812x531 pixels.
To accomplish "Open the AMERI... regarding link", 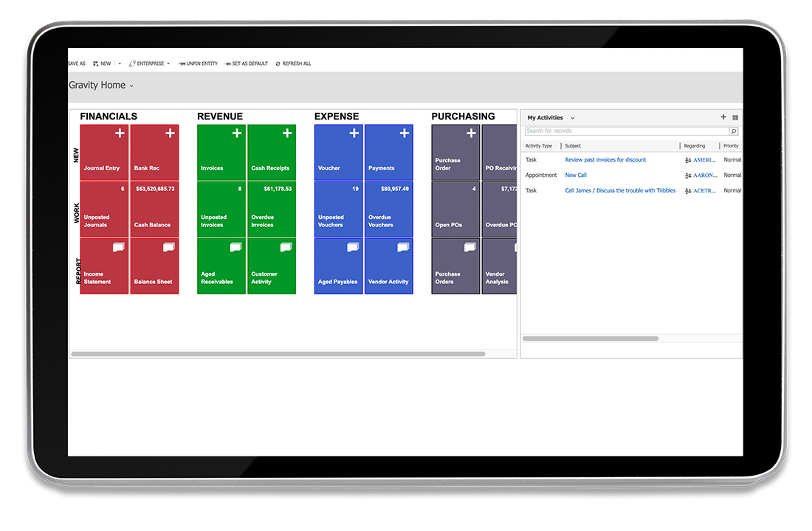I will pos(704,160).
